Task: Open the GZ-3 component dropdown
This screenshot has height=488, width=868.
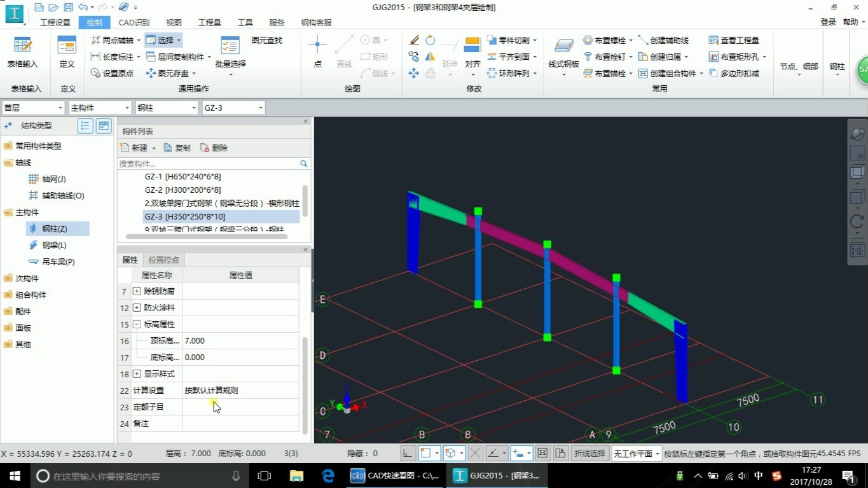Action: pyautogui.click(x=233, y=108)
